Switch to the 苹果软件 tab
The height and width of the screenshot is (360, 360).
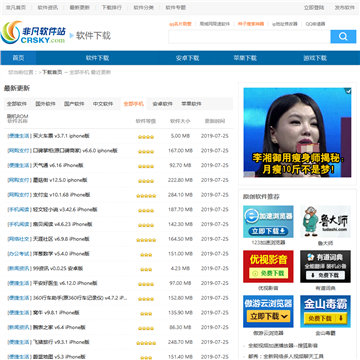point(191,104)
